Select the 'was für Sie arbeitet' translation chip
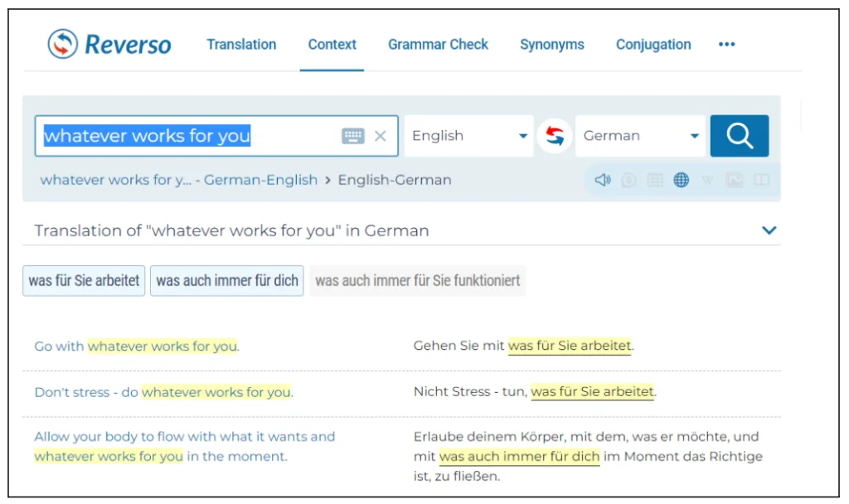 84,280
